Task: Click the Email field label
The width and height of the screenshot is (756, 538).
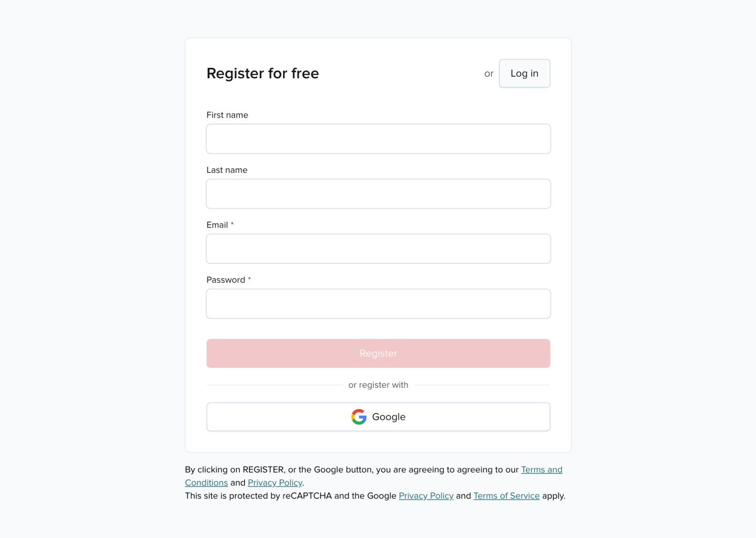Action: click(x=216, y=224)
